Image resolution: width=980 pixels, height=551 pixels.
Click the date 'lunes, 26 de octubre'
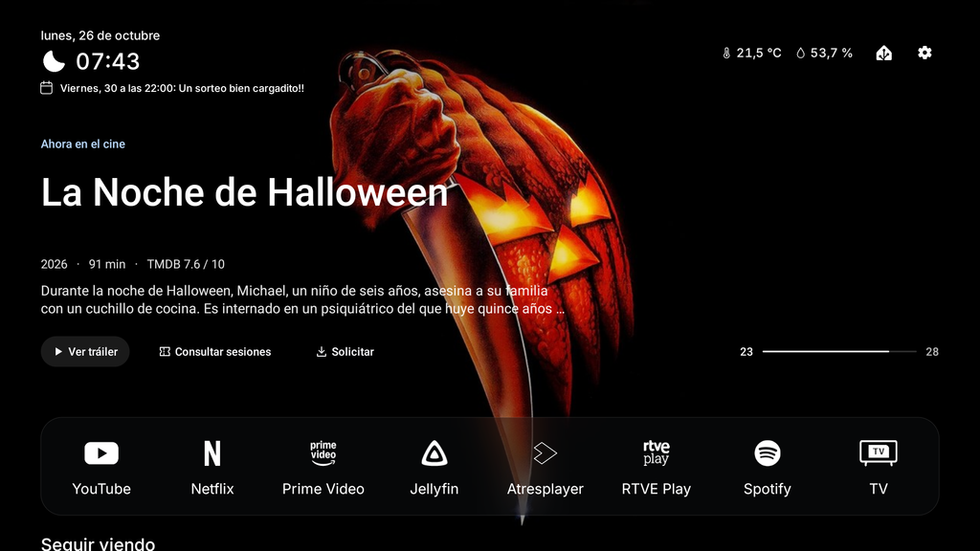(x=100, y=35)
